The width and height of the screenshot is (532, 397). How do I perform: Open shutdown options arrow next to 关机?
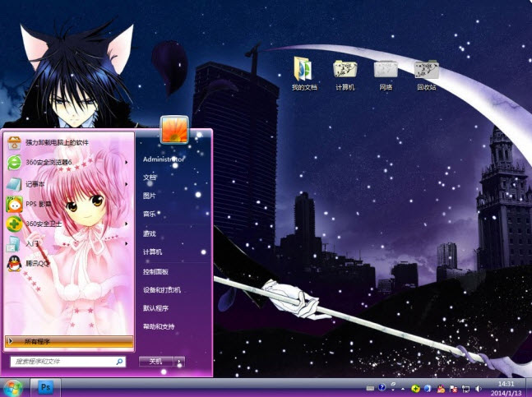click(180, 362)
